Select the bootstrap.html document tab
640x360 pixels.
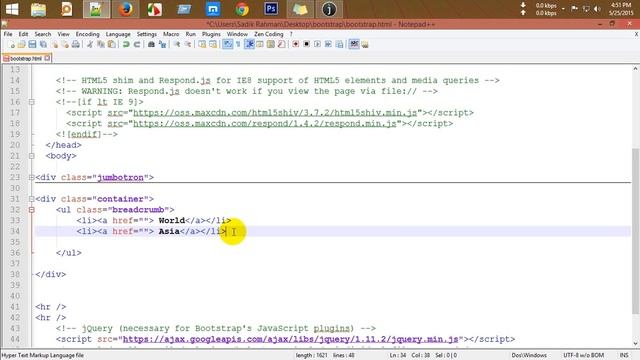click(25, 58)
